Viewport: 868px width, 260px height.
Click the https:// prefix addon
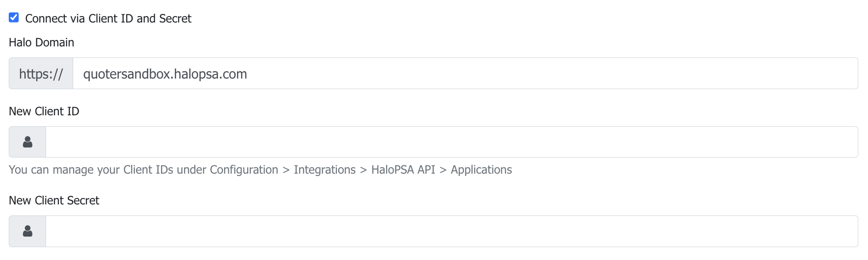41,73
